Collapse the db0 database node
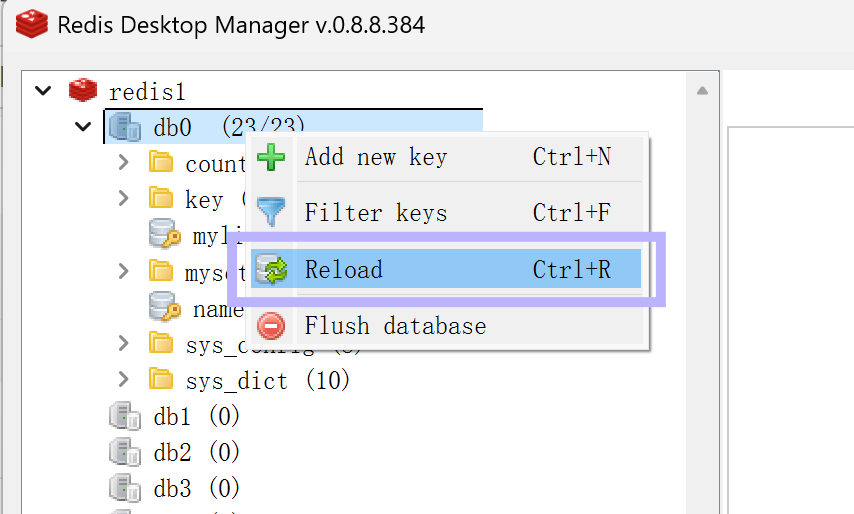This screenshot has width=854, height=514. coord(83,127)
